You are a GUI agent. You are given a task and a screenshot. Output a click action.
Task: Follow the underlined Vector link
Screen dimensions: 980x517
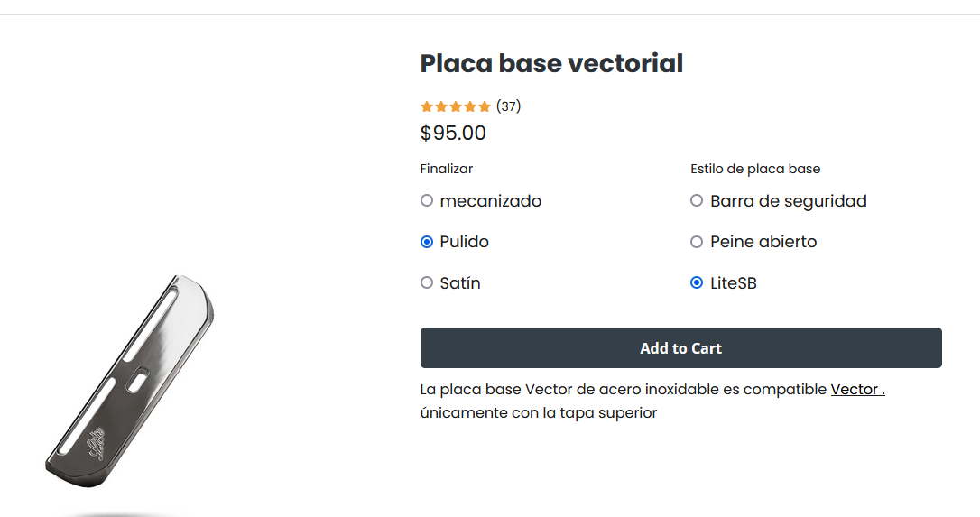click(x=856, y=390)
